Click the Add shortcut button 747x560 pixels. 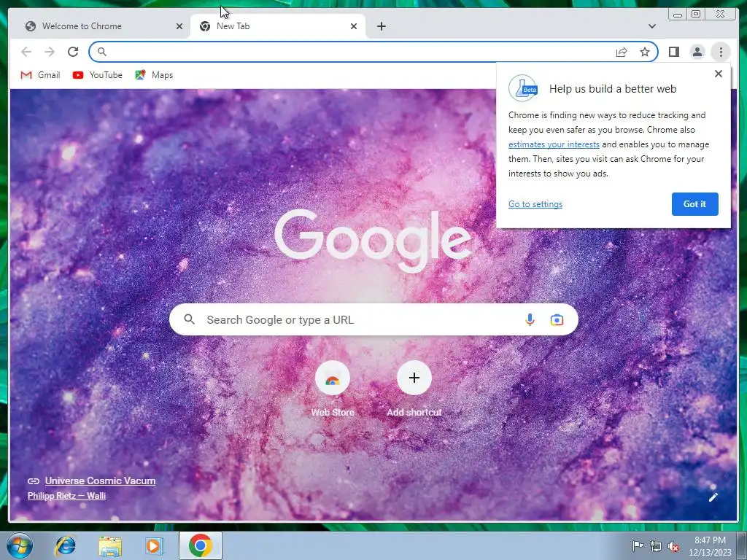click(x=414, y=389)
